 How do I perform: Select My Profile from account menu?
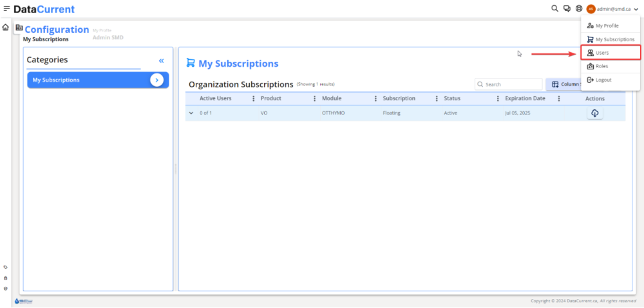click(611, 26)
